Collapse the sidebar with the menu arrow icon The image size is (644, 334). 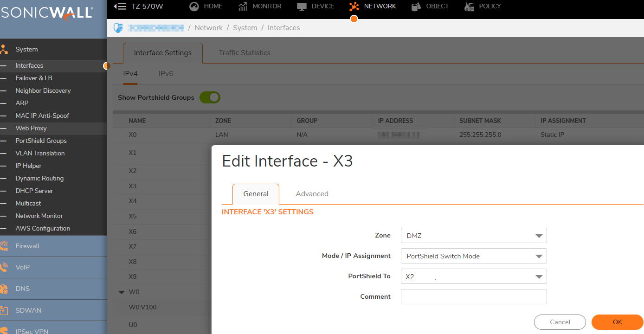click(120, 6)
